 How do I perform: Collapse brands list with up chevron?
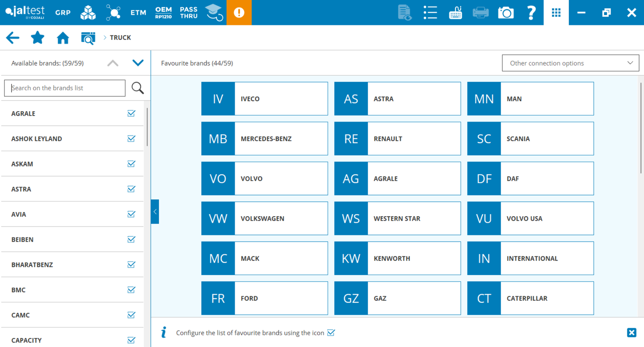[x=113, y=63]
